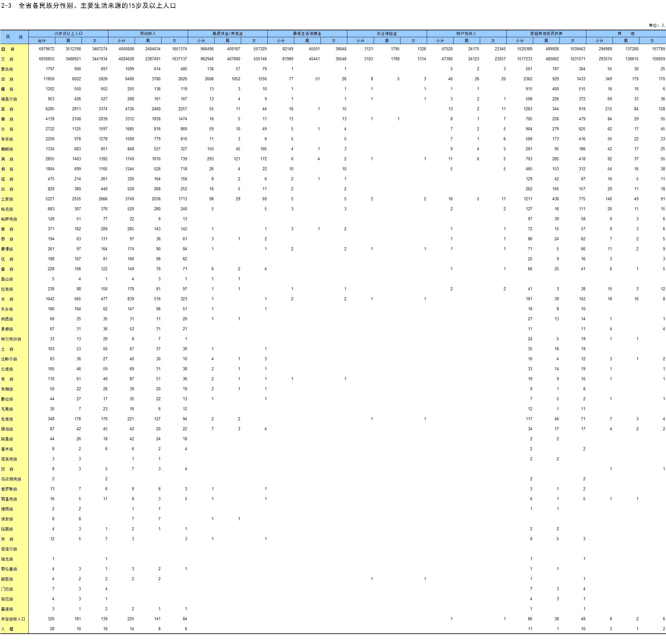666x644 pixels.
Task: Click the 独龙族 row label
Action: pyautogui.click(x=7, y=559)
